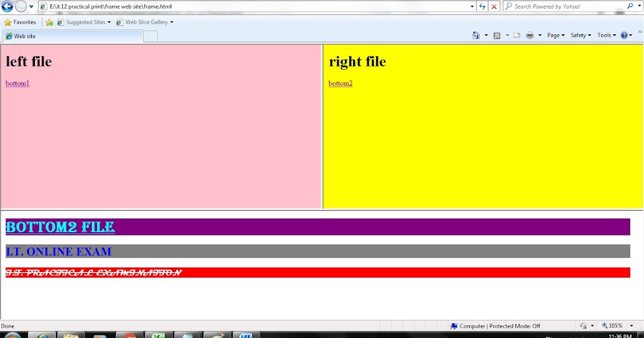The width and height of the screenshot is (644, 338).
Task: Open the Favorites center
Action: [x=20, y=22]
